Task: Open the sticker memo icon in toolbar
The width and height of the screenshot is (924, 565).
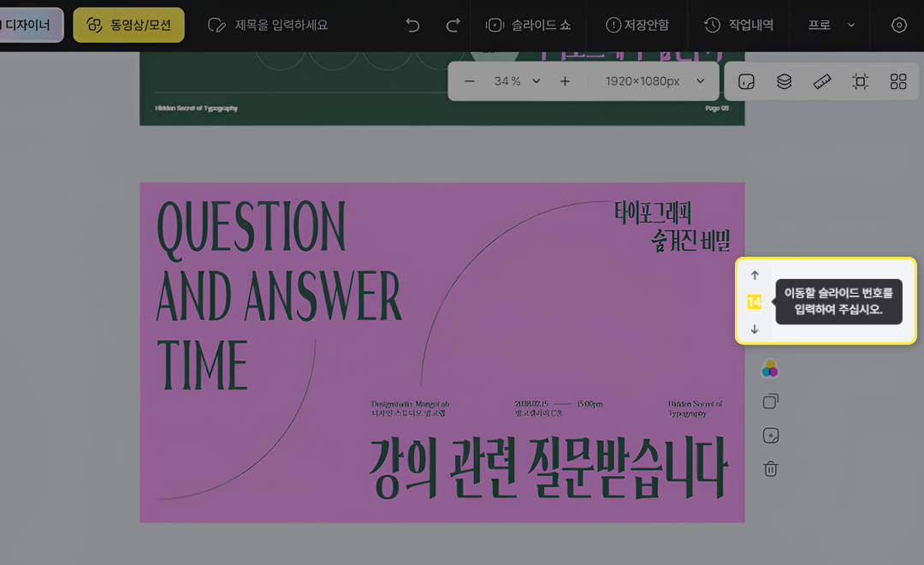Action: (746, 81)
